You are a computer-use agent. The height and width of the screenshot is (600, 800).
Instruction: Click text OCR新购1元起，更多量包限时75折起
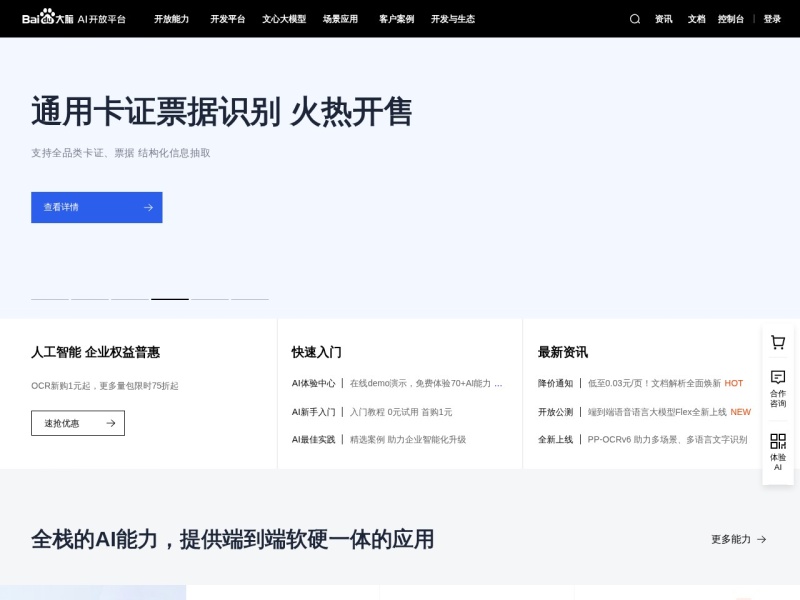click(105, 386)
